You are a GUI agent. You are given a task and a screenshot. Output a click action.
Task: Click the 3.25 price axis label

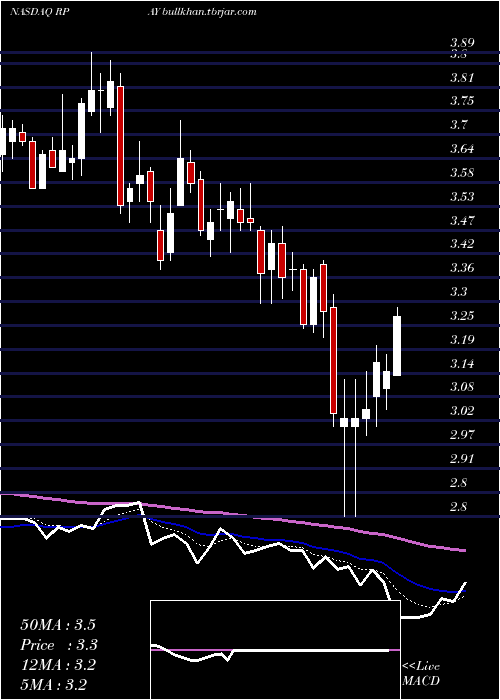coord(462,316)
